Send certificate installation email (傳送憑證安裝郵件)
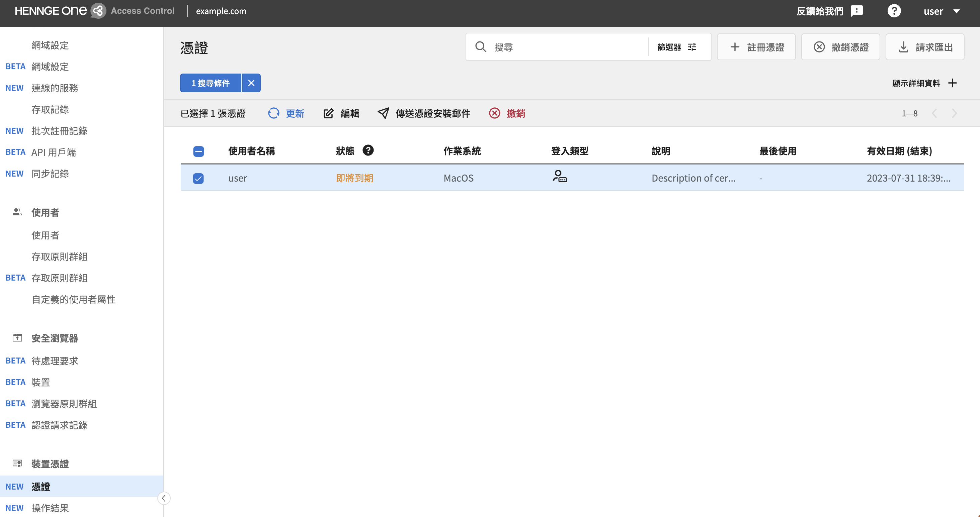The width and height of the screenshot is (980, 517). pos(424,113)
